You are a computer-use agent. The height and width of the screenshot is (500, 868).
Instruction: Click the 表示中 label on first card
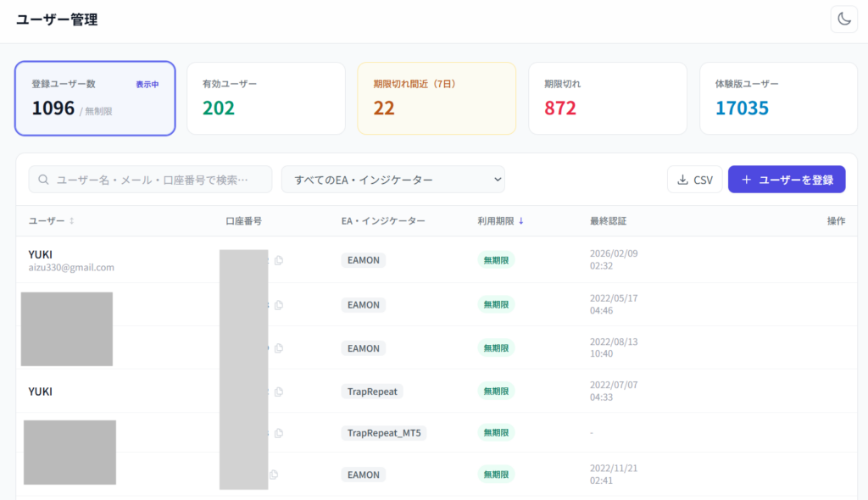coord(147,84)
